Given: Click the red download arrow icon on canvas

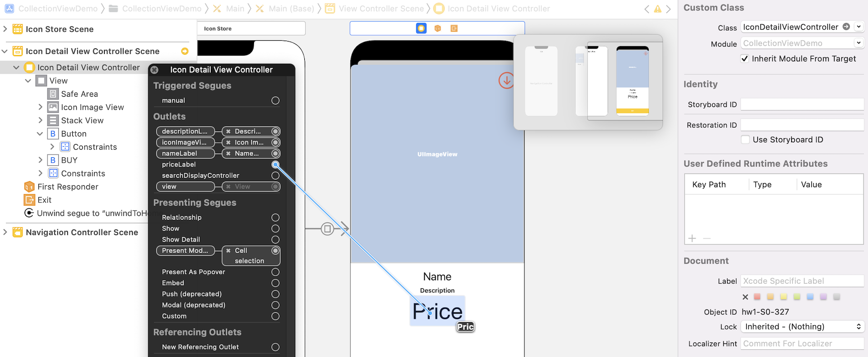Looking at the screenshot, I should coord(506,81).
